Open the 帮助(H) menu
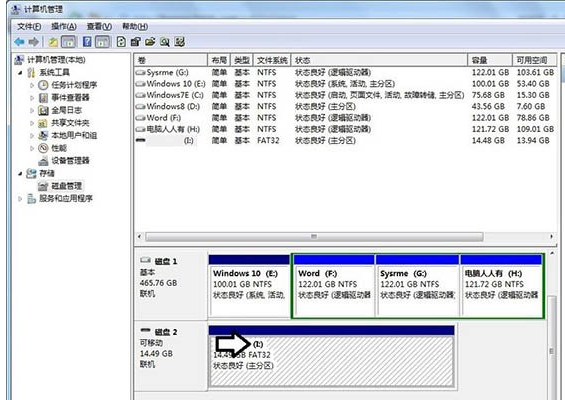This screenshot has height=400, width=565. tap(135, 26)
